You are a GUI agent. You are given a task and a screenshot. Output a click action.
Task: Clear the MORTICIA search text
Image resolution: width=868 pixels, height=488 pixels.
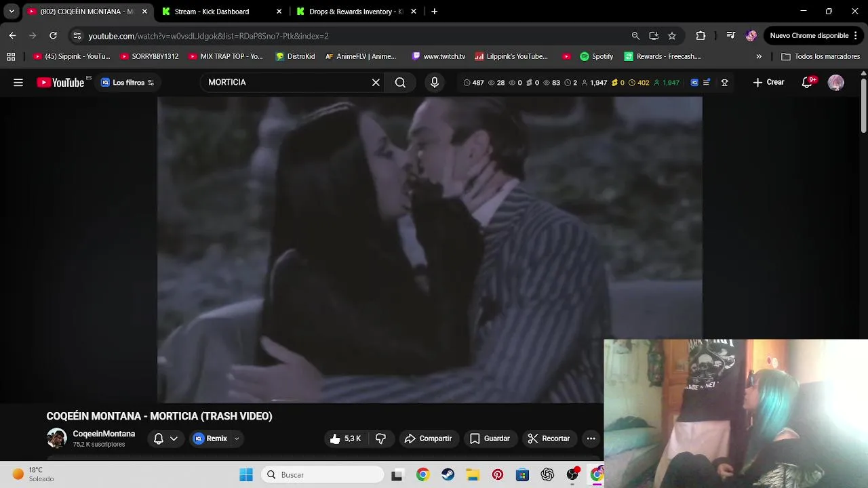(376, 83)
